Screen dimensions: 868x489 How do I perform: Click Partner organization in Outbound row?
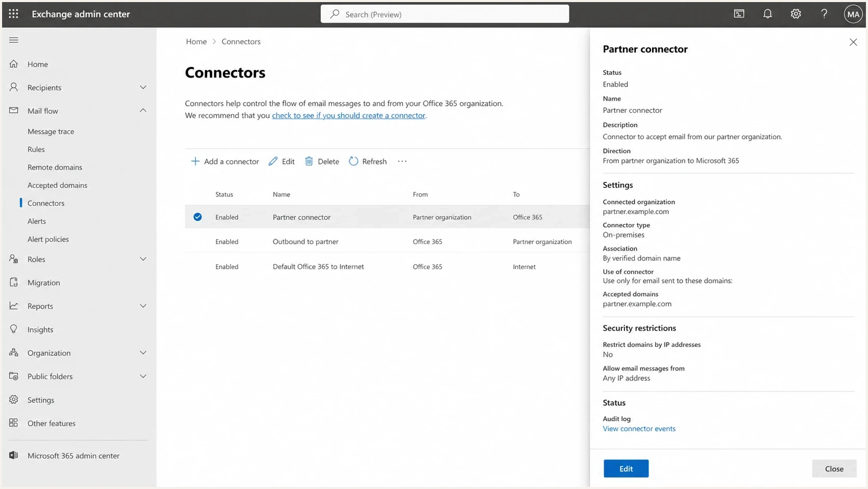pyautogui.click(x=542, y=242)
